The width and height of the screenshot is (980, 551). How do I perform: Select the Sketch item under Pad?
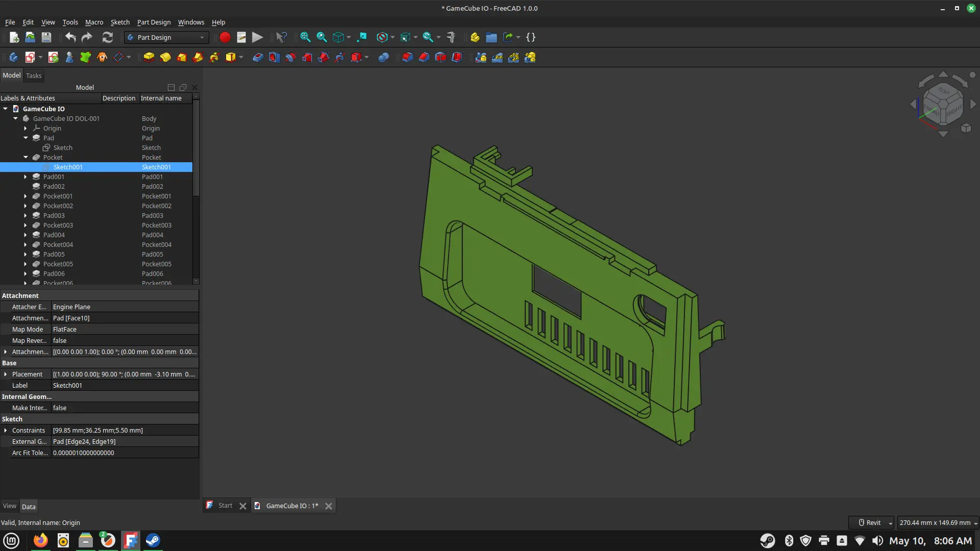pyautogui.click(x=63, y=147)
